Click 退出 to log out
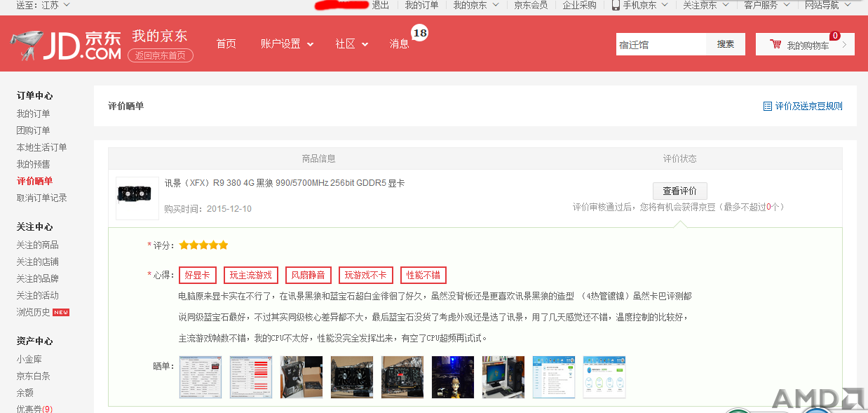 (381, 5)
